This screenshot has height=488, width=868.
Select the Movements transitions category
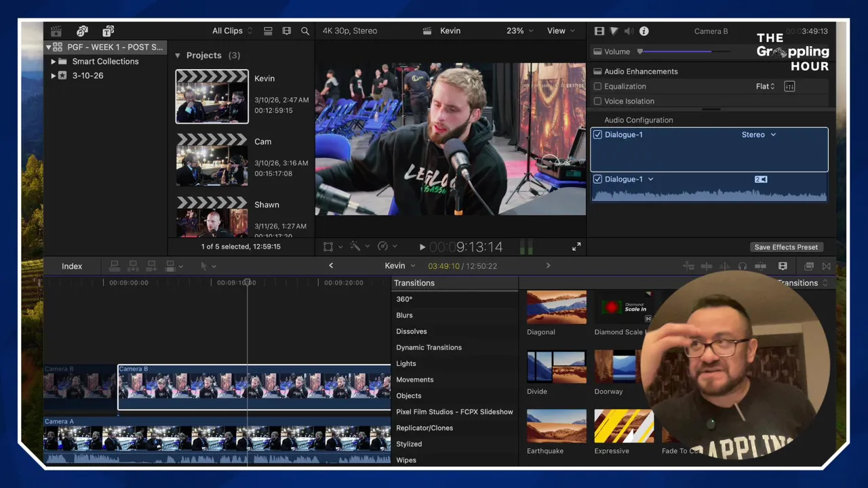(x=414, y=380)
